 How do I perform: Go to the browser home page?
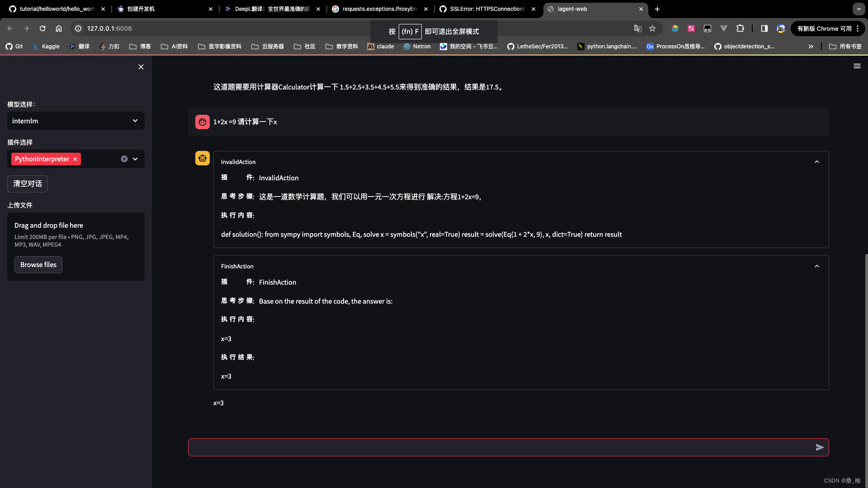(59, 28)
